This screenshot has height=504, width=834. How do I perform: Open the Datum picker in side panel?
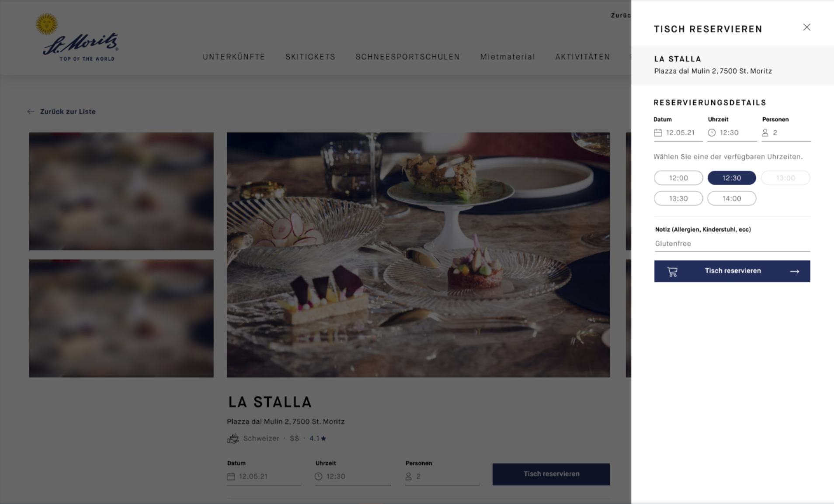click(678, 133)
